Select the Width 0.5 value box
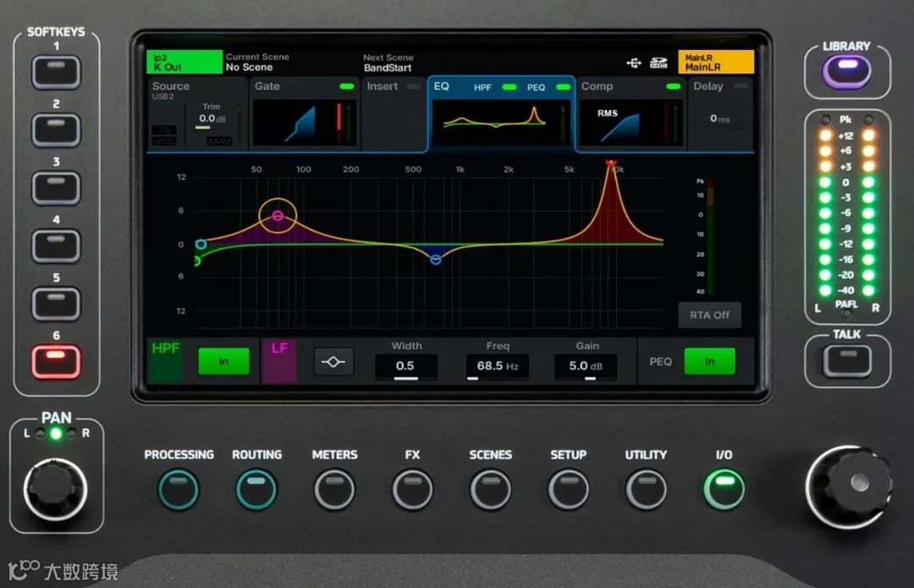Screen dimensions: 914x588 coord(405,366)
